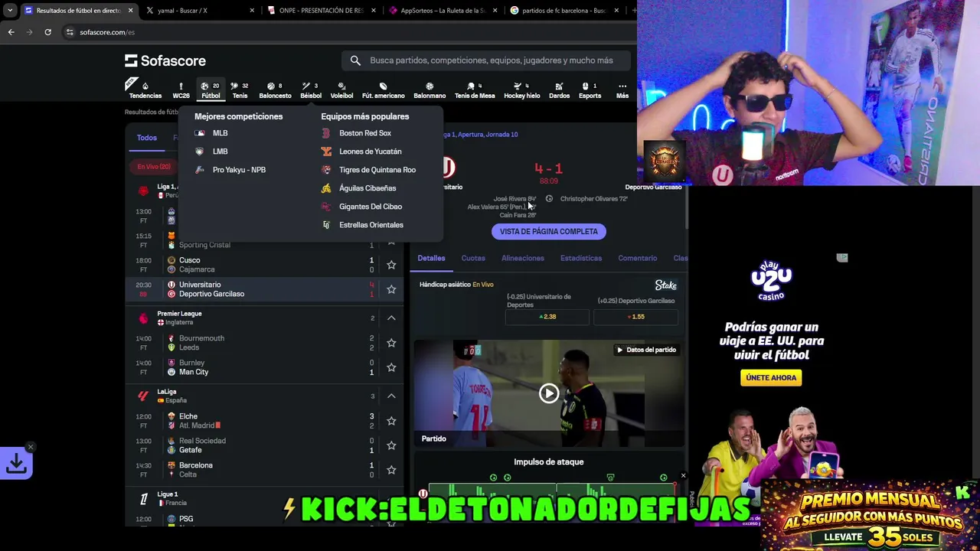Screen dimensions: 980x551
Task: Click the ÚNETE AHORA ad button
Action: (x=771, y=377)
